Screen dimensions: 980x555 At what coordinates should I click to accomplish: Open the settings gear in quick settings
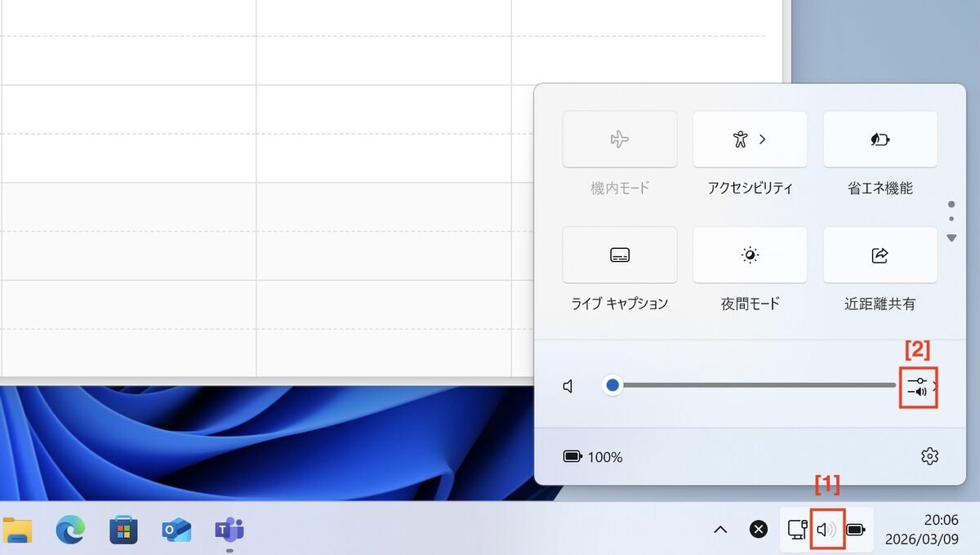929,456
